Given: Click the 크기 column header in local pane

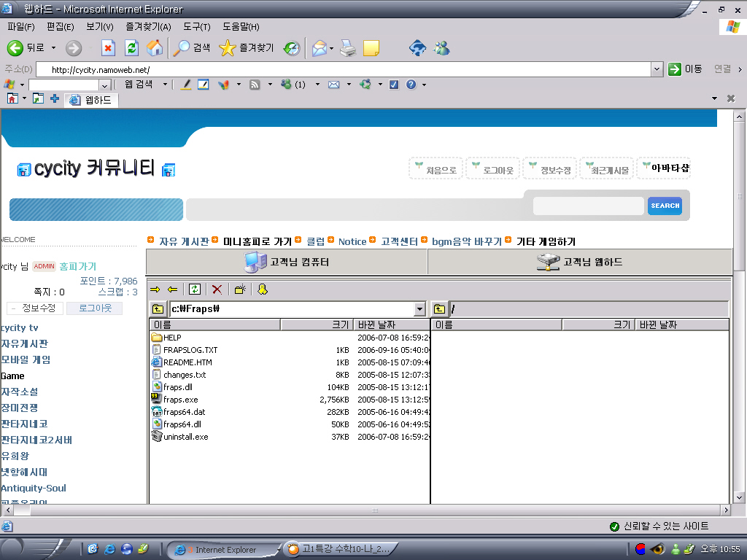Looking at the screenshot, I should click(x=317, y=324).
